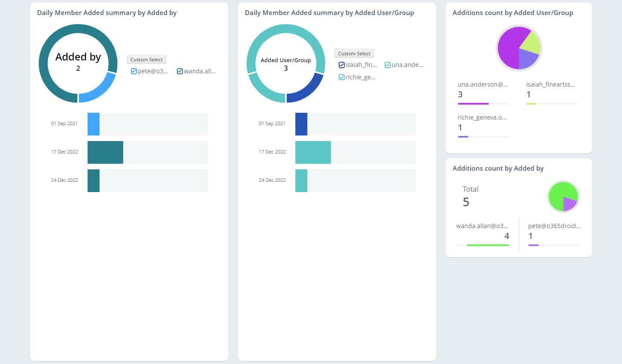Select the 01 Sep 2021 bar in Added by chart
This screenshot has width=622, height=364.
[94, 124]
